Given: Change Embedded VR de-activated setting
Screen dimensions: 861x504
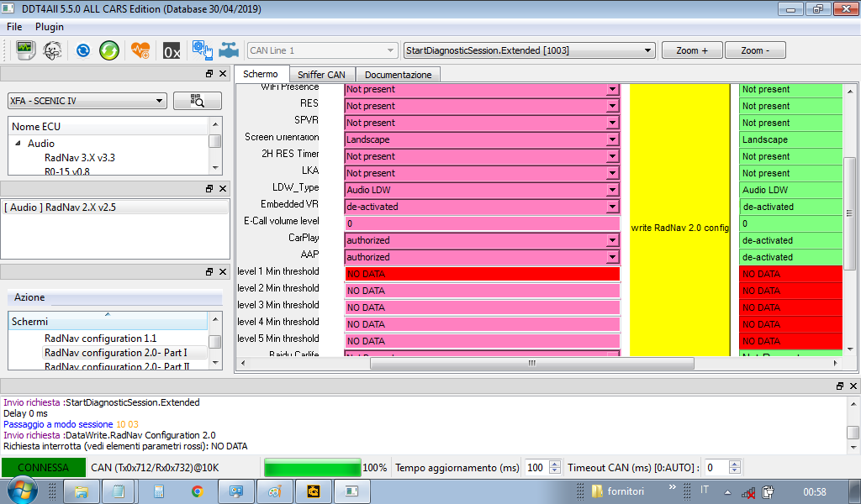Looking at the screenshot, I should (x=611, y=206).
